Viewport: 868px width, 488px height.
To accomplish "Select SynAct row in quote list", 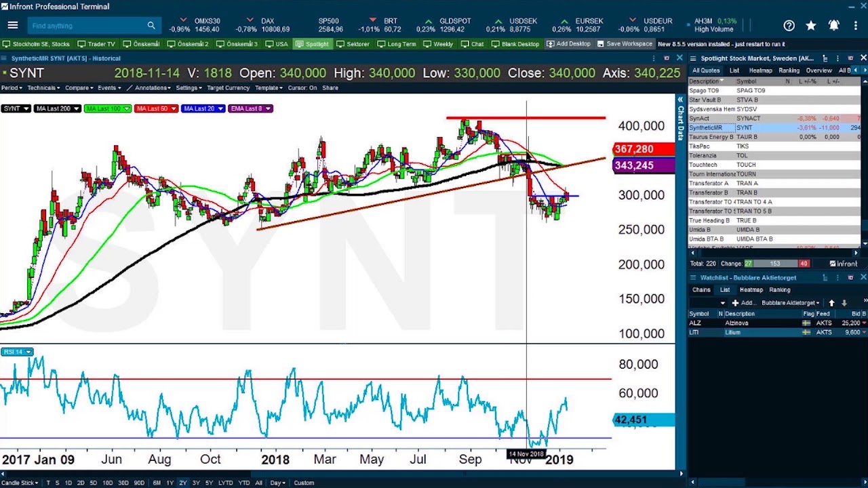I will coord(774,119).
